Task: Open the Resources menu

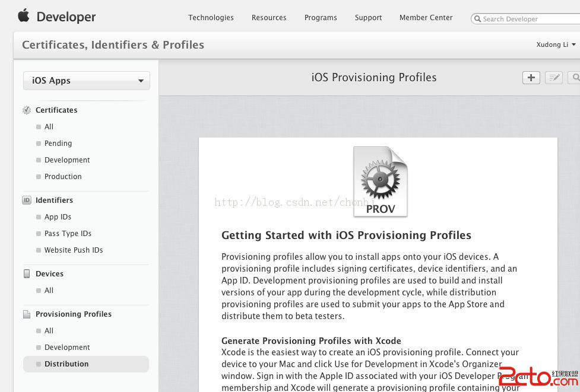Action: [x=269, y=18]
